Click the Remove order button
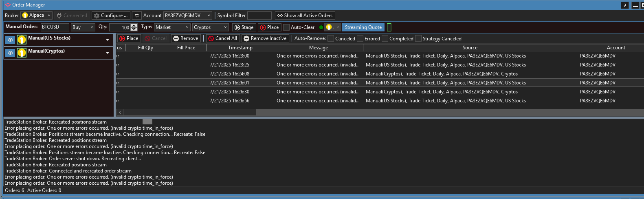 (185, 38)
